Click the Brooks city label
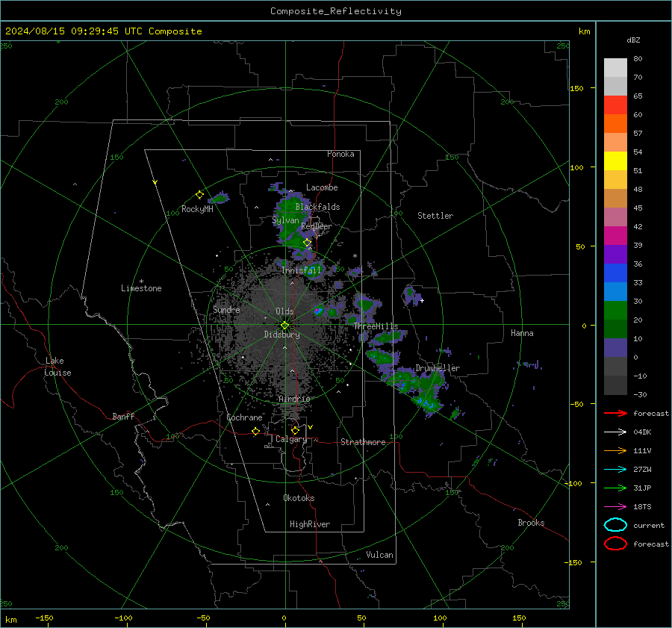Image resolution: width=672 pixels, height=628 pixels. [x=531, y=523]
